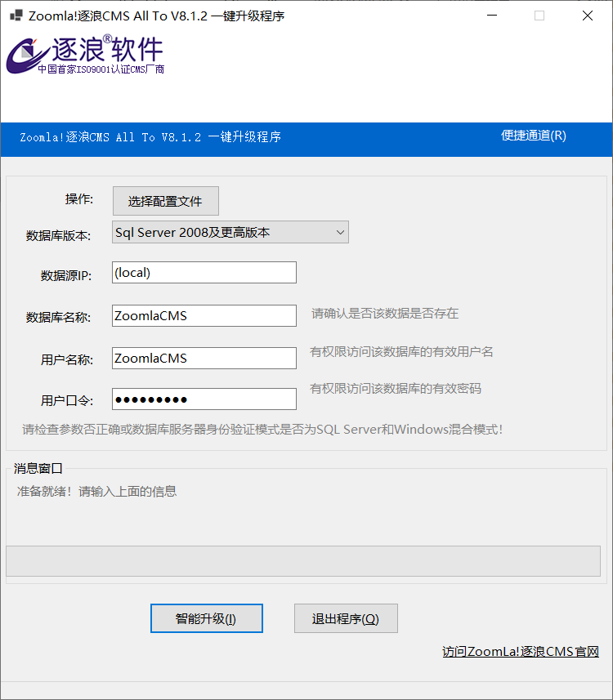The width and height of the screenshot is (613, 700).
Task: Open the 访问ZoomLa!逐浪CMS官网 link
Action: (x=521, y=651)
